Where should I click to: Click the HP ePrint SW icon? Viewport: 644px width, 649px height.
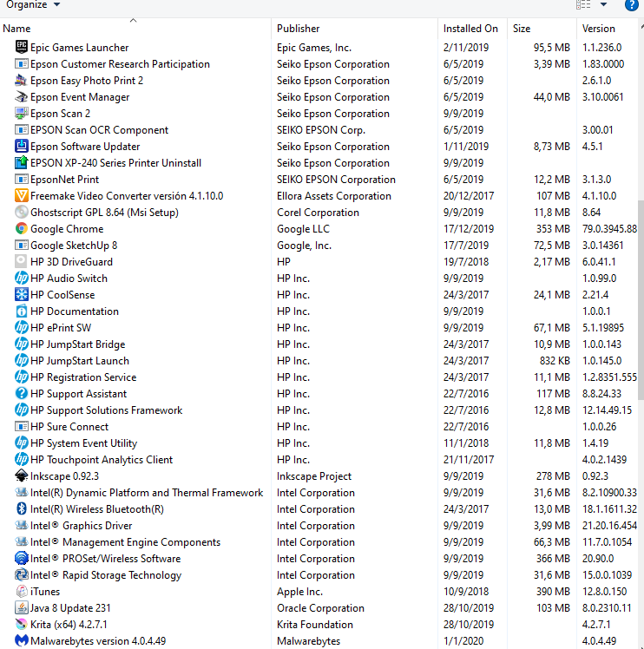(x=21, y=327)
